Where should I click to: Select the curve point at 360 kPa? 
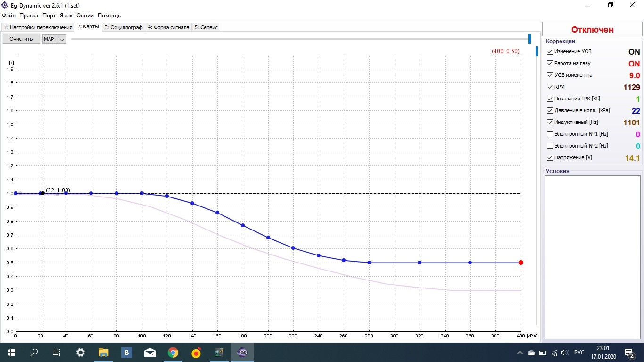470,263
